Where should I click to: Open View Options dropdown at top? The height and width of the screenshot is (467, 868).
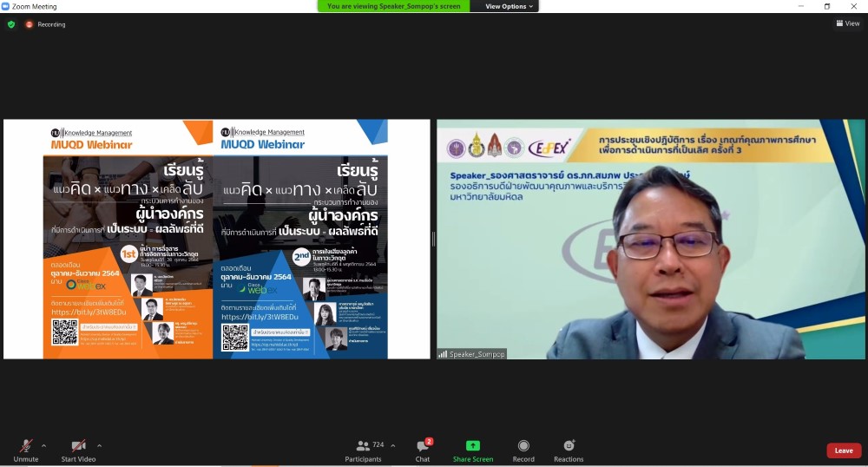(509, 6)
